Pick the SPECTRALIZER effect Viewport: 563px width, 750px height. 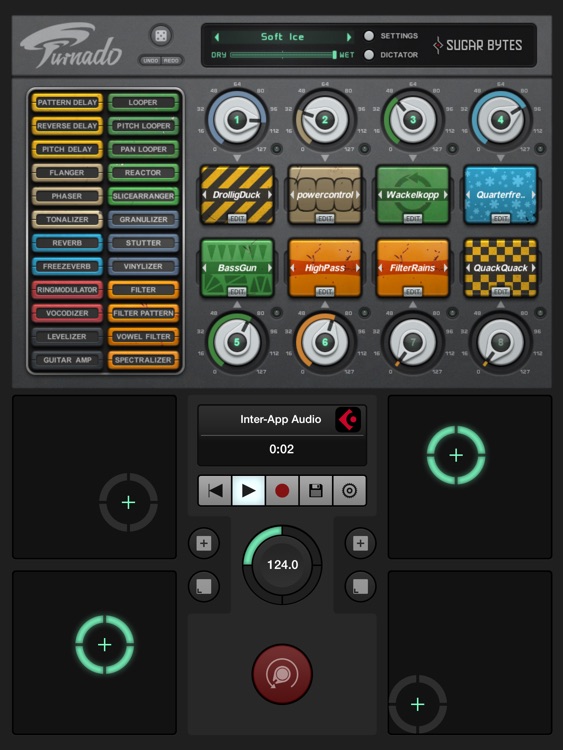143,360
